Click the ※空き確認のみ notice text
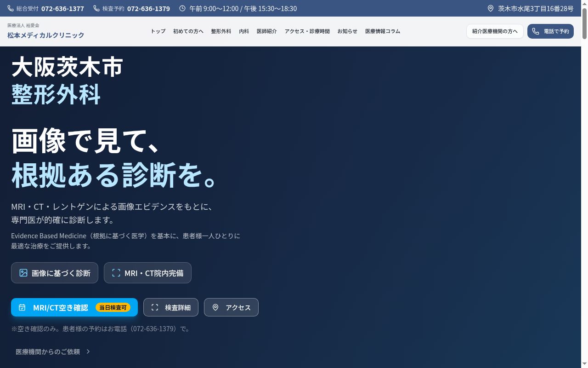Screen dimensions: 588x368 101,329
